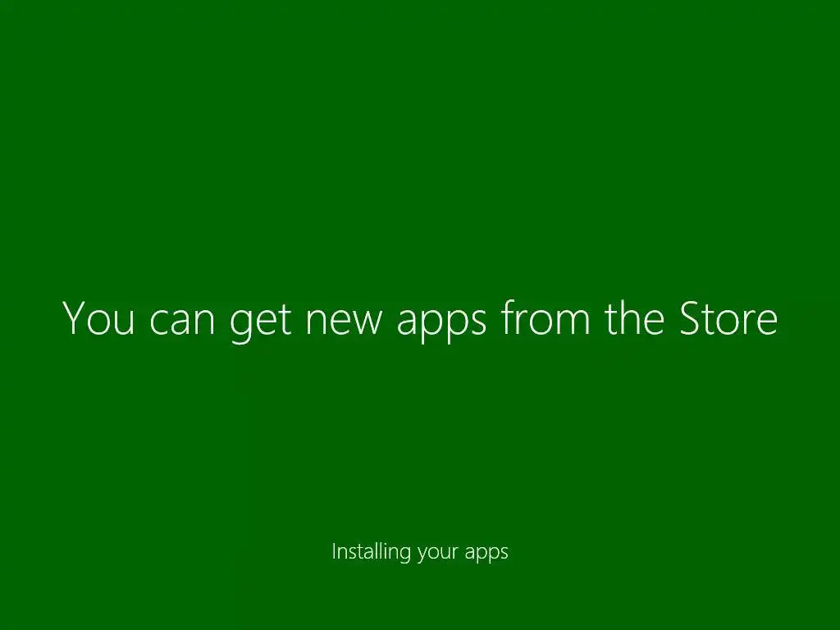Click the phrase 'from the Store'
840x630 pixels.
click(640, 317)
